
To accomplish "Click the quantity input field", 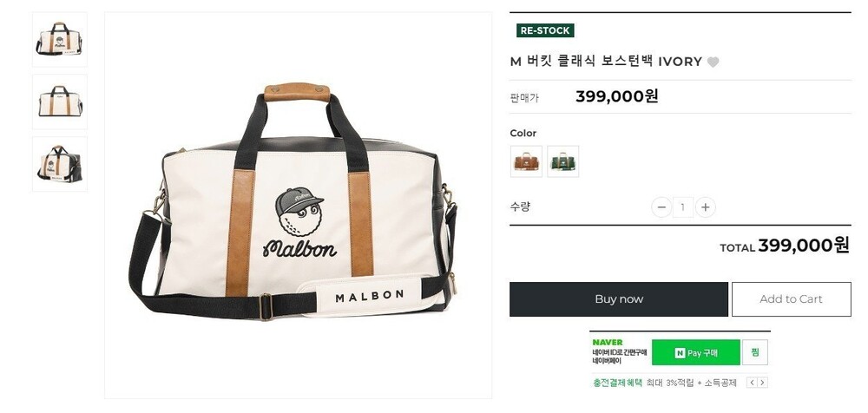I will coord(683,206).
